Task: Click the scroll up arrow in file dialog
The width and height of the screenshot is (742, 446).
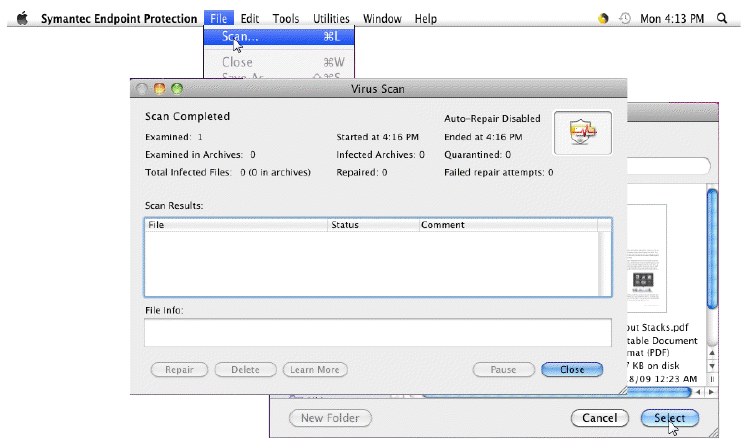Action: tap(712, 353)
